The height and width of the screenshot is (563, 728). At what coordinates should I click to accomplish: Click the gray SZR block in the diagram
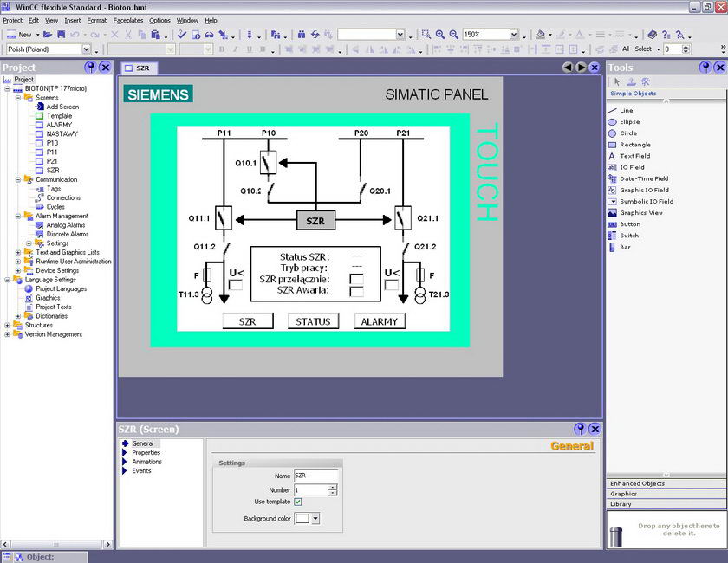[x=315, y=221]
